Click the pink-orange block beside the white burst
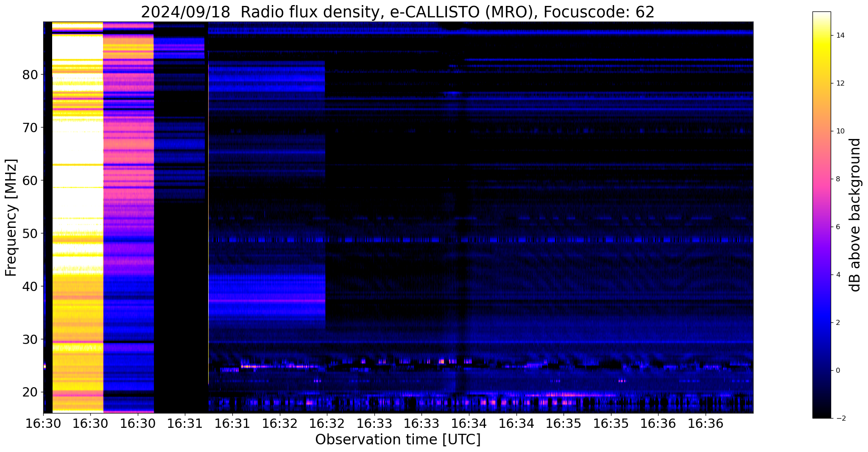The width and height of the screenshot is (868, 452). click(128, 217)
